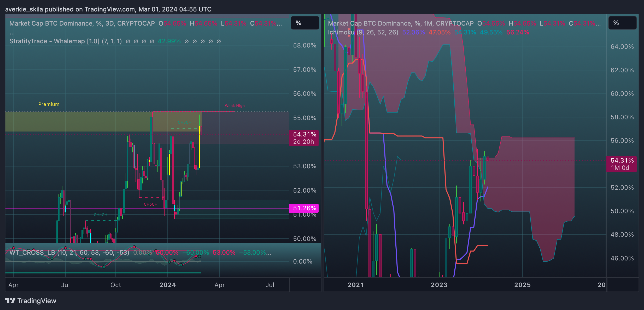Select the magenta 51.26% horizontal line
644x310 pixels.
coord(147,208)
